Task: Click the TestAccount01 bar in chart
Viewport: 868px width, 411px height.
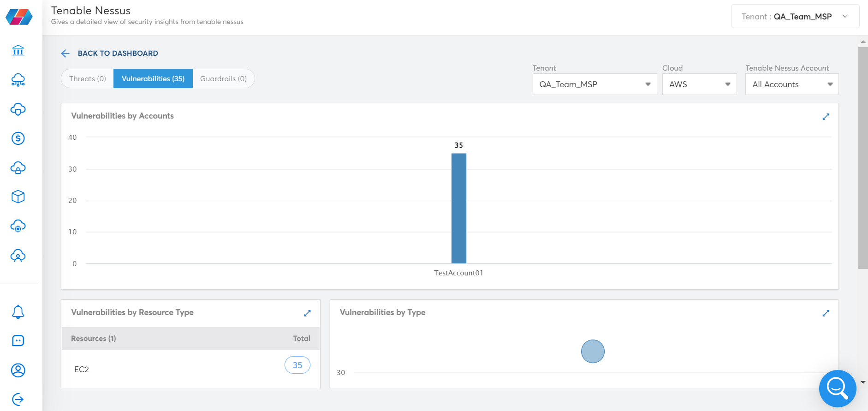Action: tap(459, 208)
